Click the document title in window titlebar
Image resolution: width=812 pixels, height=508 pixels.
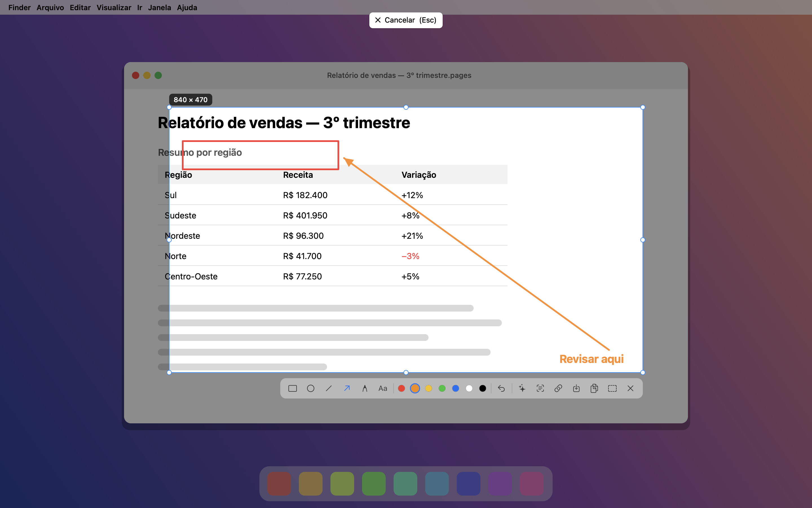click(x=399, y=75)
